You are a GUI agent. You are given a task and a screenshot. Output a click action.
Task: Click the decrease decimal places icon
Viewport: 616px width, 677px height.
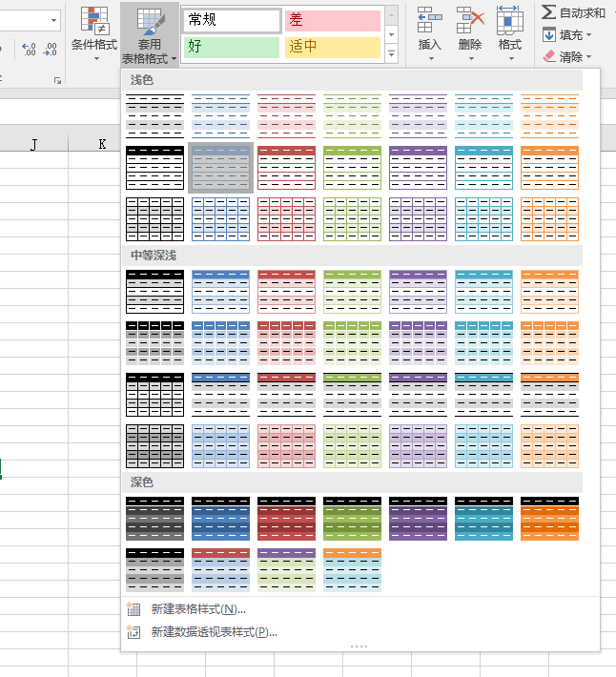point(51,49)
